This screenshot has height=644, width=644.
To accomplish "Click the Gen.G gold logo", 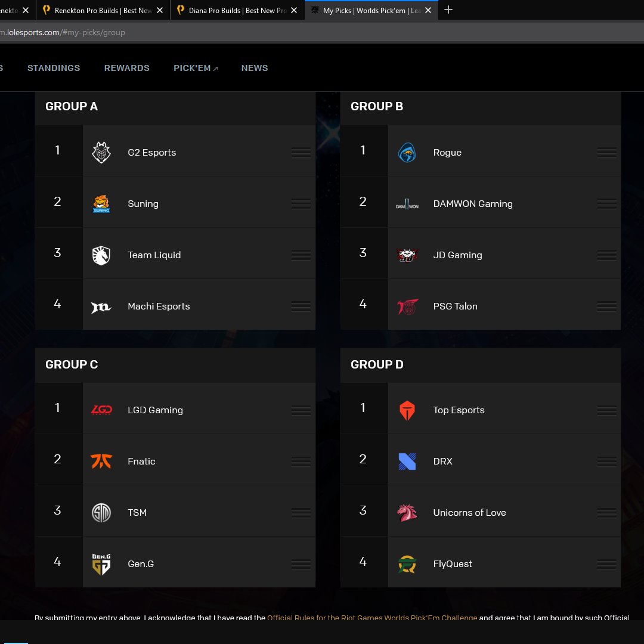I will coord(101,564).
